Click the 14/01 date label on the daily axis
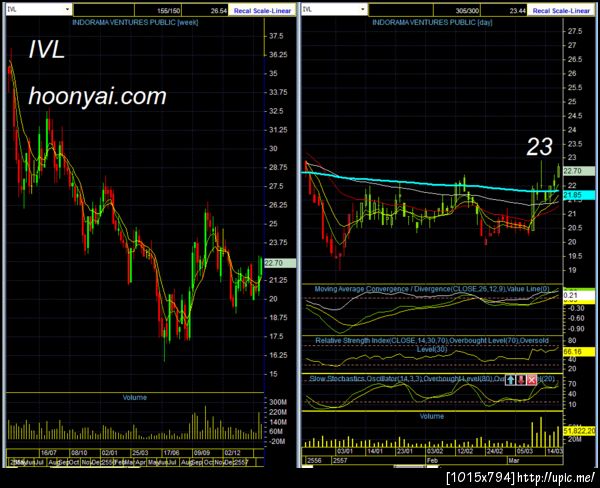The height and width of the screenshot is (488, 600). [375, 451]
